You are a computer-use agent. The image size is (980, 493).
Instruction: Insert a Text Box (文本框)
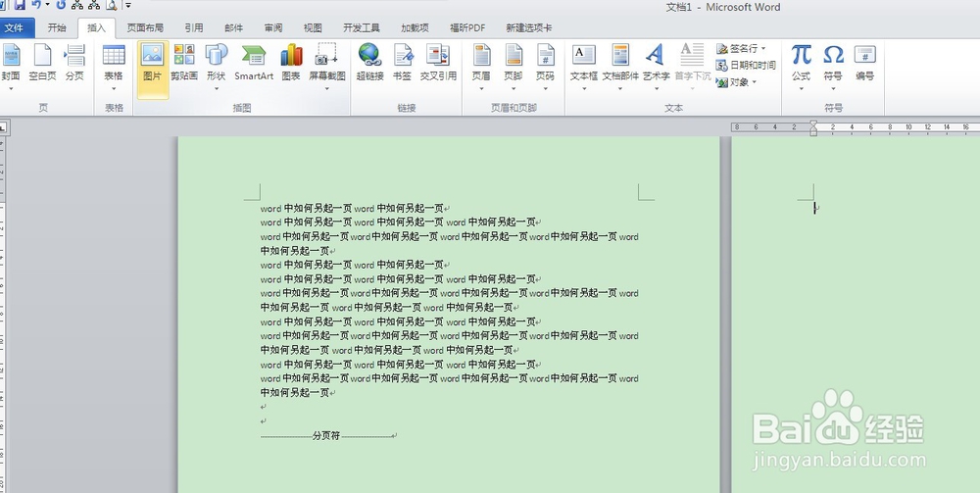coord(584,63)
